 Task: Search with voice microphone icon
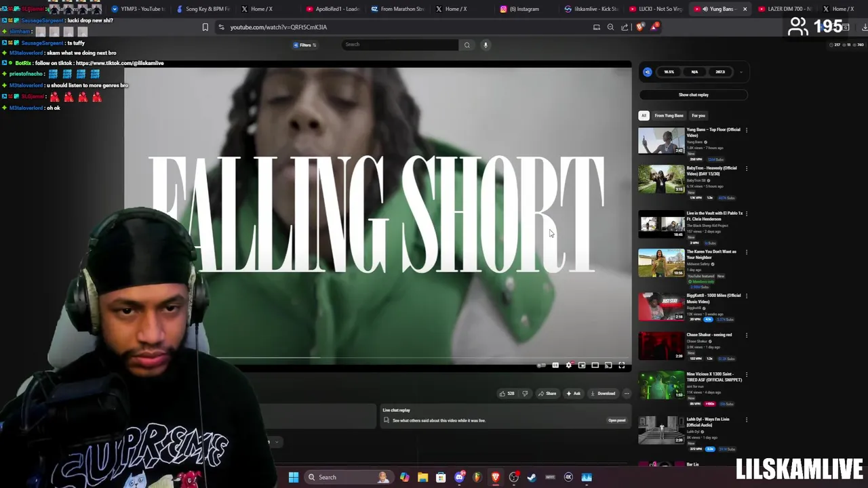click(486, 45)
